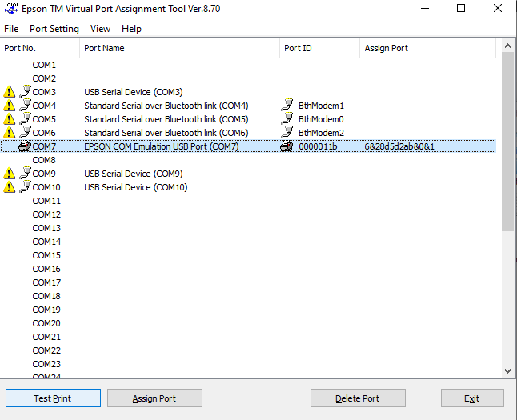The width and height of the screenshot is (517, 420).
Task: Select USB Serial Device (COM3)
Action: pos(134,92)
